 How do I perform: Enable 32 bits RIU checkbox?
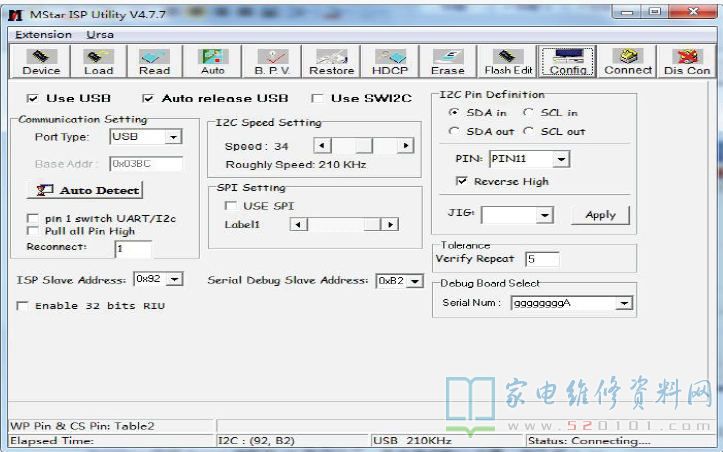tap(22, 305)
